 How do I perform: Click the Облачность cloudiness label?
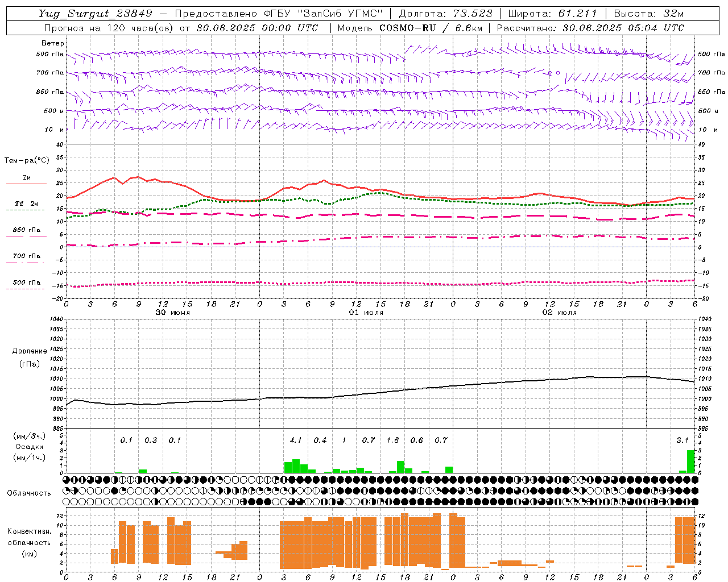click(x=29, y=493)
